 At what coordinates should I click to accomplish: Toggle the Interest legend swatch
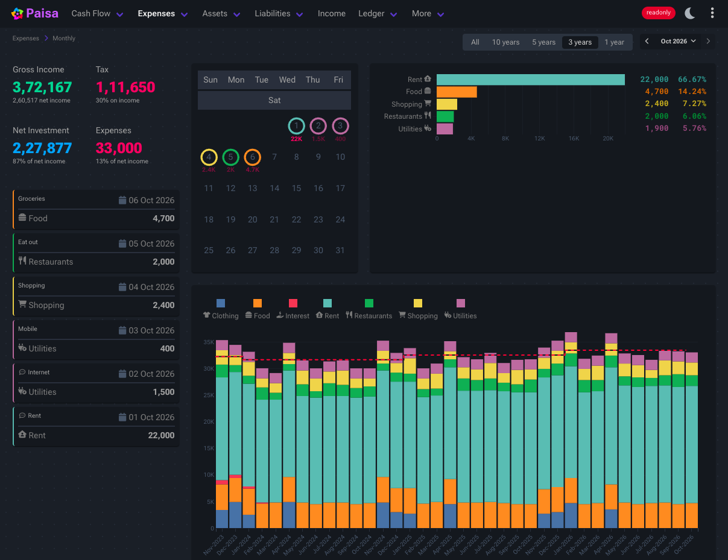293,303
